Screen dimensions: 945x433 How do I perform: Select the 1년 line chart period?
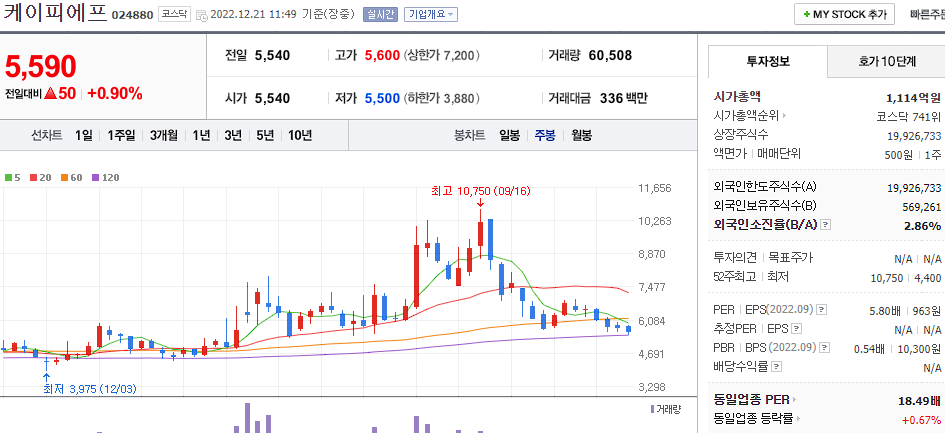[201, 135]
